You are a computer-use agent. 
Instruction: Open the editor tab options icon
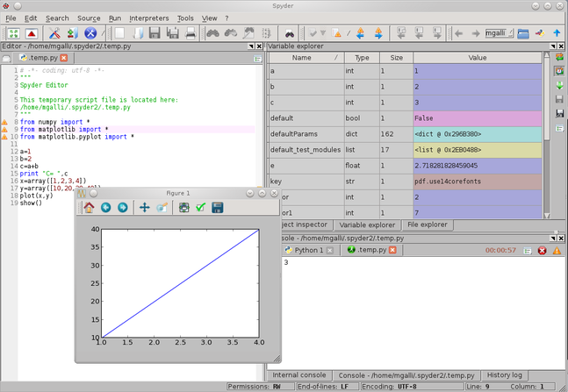point(257,59)
